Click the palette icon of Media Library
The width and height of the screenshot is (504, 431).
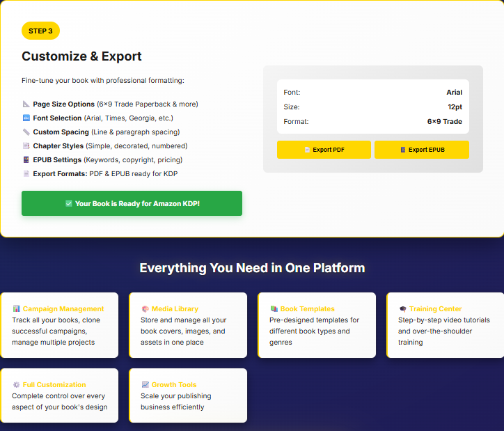click(x=145, y=309)
